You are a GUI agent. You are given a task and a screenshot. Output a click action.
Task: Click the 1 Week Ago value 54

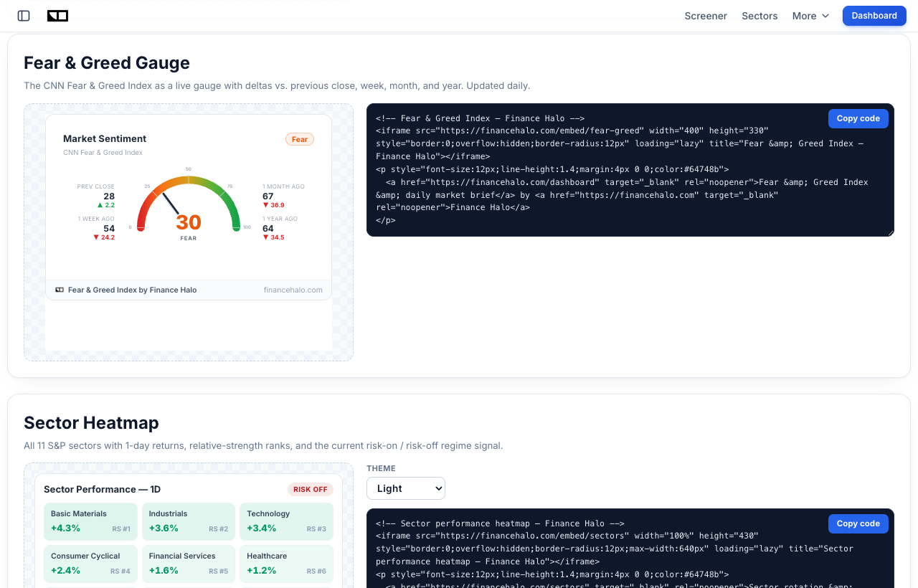click(109, 228)
